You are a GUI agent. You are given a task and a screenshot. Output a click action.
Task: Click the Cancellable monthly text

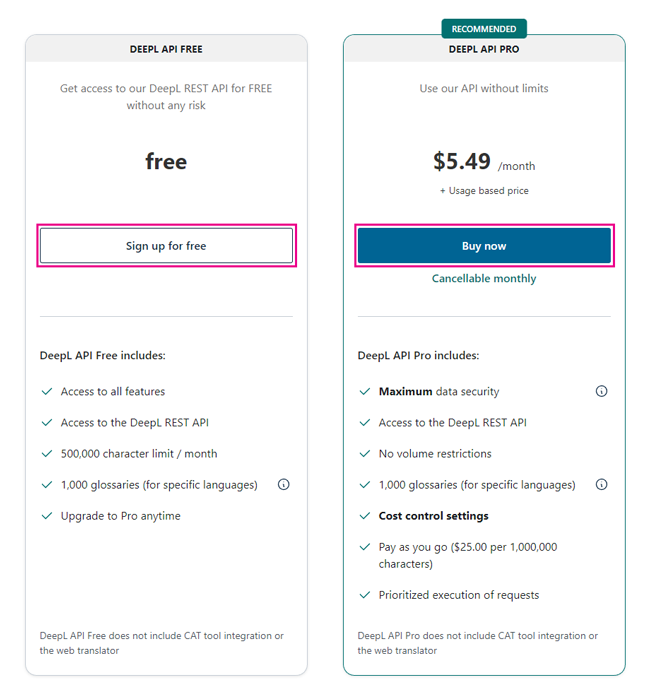coord(484,279)
